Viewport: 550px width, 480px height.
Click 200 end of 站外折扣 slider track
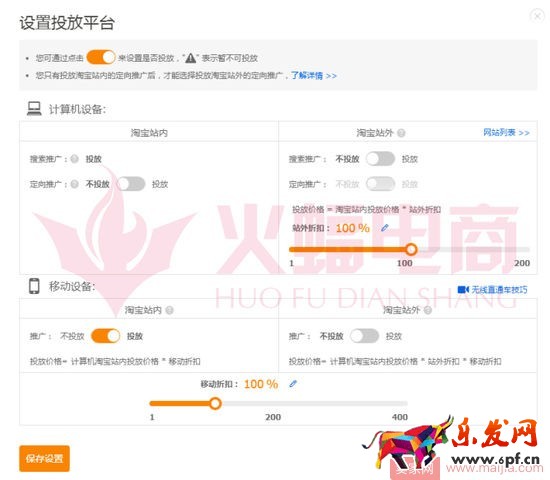tap(527, 249)
